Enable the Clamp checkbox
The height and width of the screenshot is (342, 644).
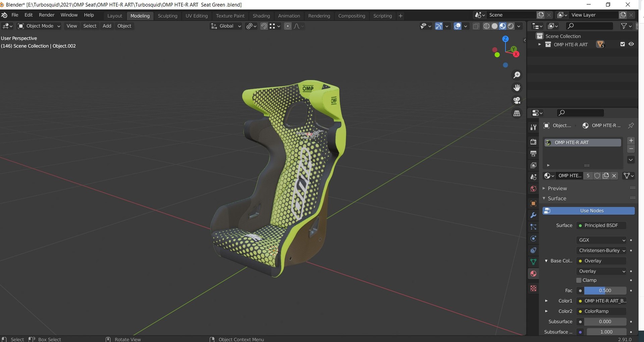tap(579, 280)
